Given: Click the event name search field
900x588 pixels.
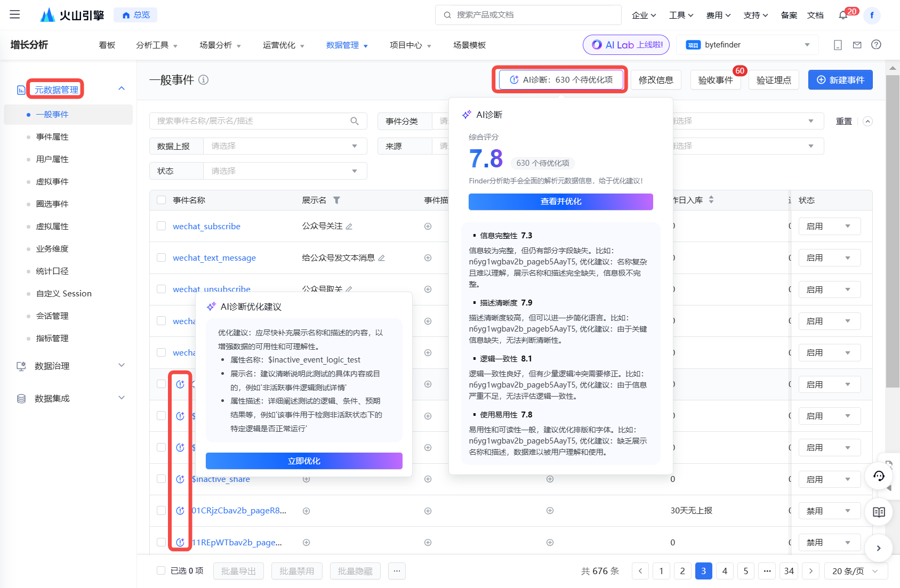Looking at the screenshot, I should pyautogui.click(x=258, y=121).
